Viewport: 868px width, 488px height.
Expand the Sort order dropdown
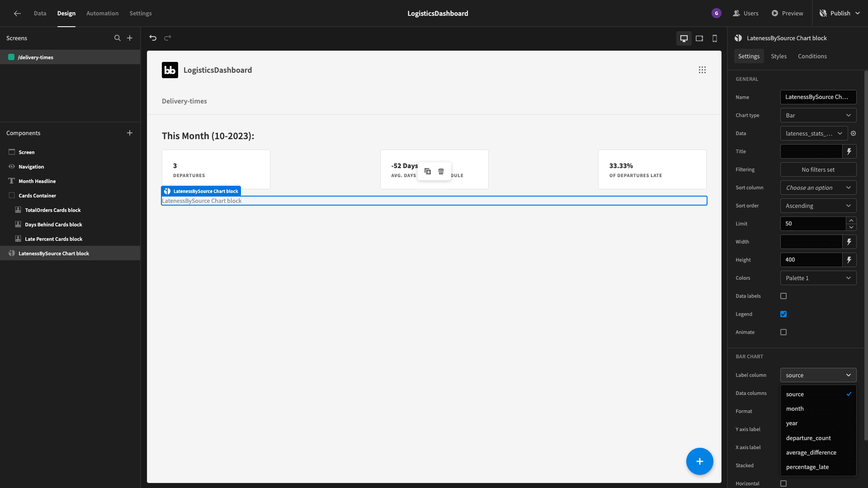point(818,206)
